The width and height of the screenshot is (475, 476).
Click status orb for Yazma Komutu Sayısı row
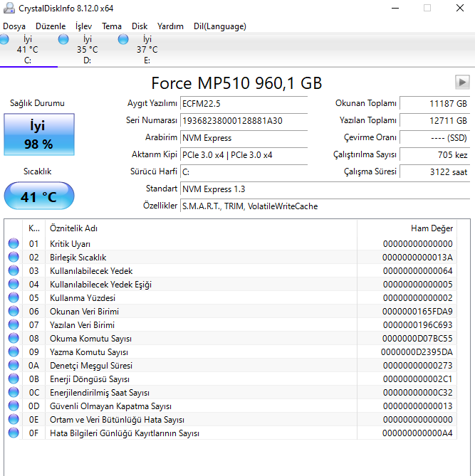pyautogui.click(x=14, y=351)
